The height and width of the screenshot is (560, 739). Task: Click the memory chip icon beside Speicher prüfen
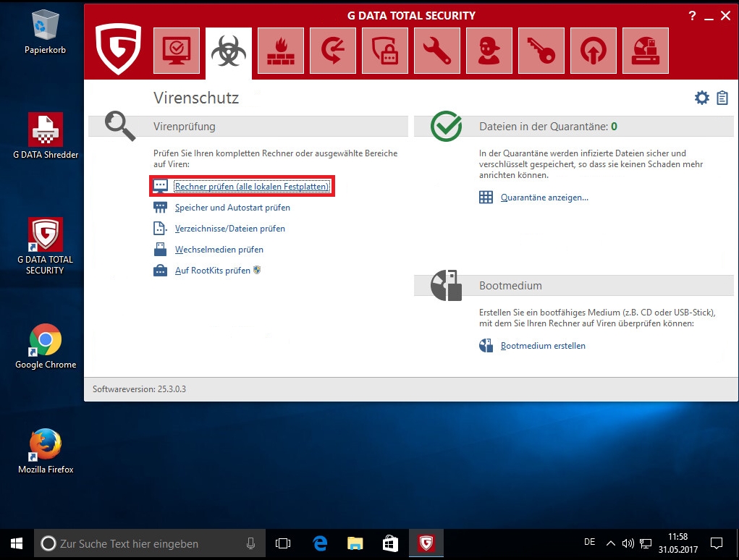tap(160, 207)
